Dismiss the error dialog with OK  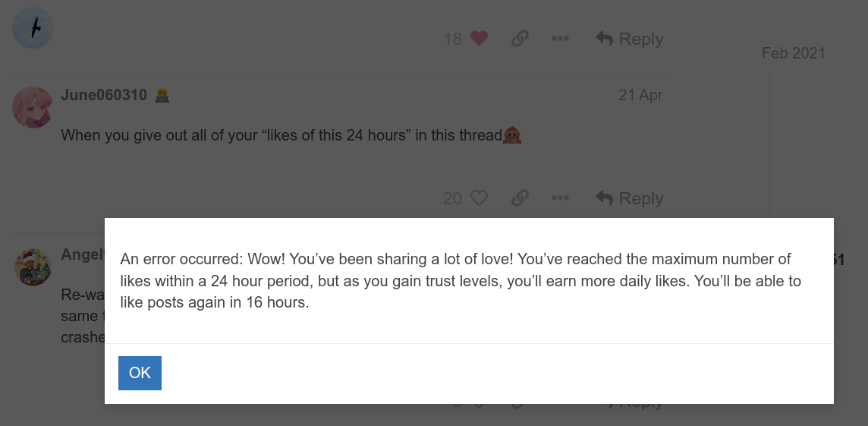pyautogui.click(x=140, y=373)
